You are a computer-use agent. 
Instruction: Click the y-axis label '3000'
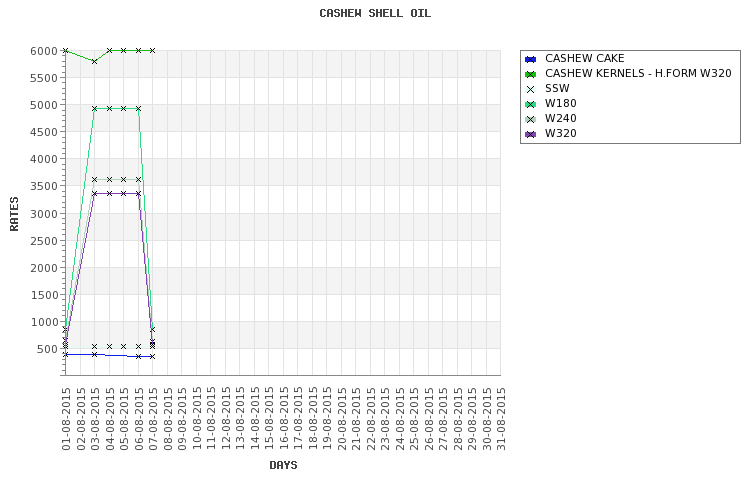44,214
